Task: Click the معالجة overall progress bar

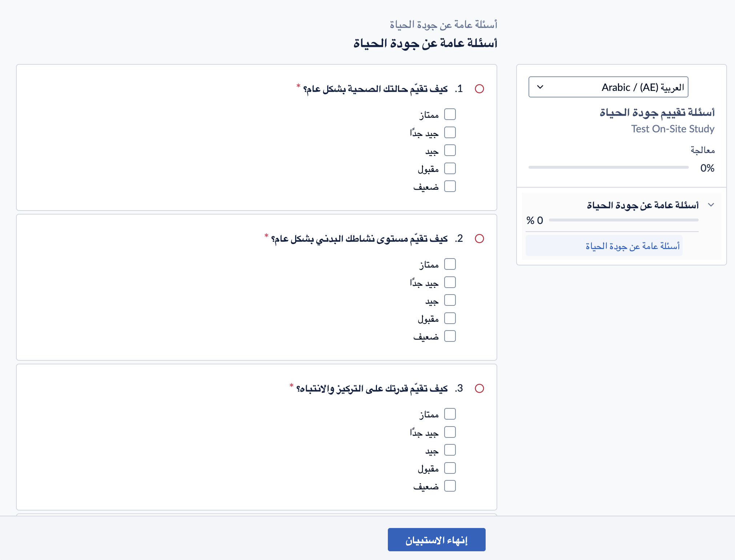Action: pos(609,167)
